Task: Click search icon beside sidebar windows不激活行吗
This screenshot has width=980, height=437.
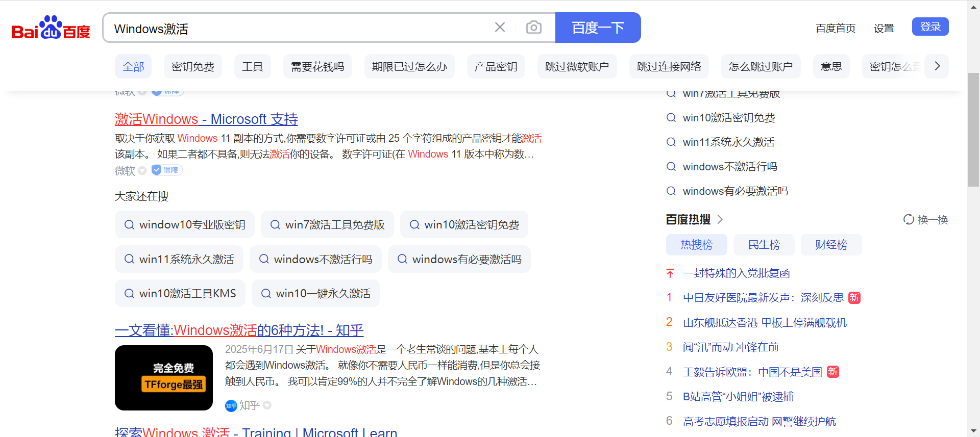Action: 671,167
